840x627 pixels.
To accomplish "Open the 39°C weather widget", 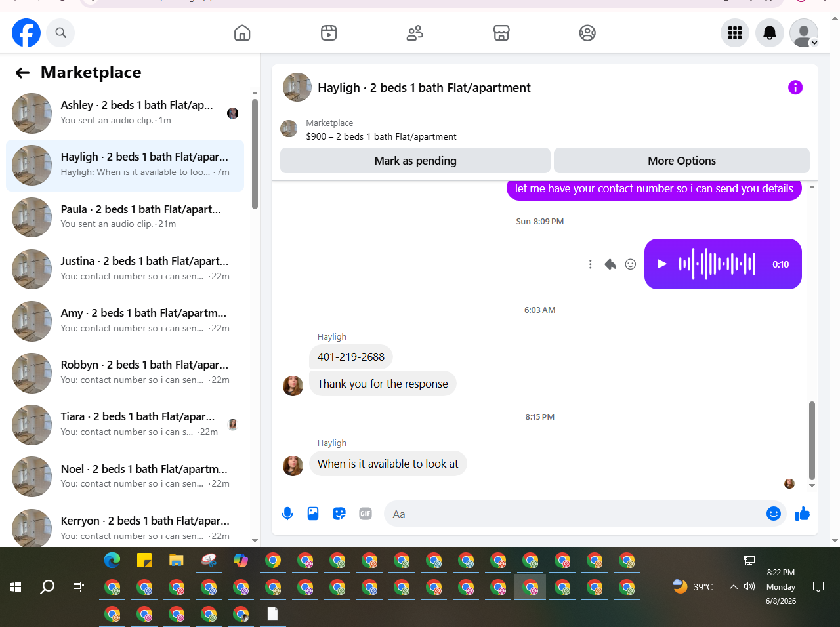I will (x=693, y=587).
